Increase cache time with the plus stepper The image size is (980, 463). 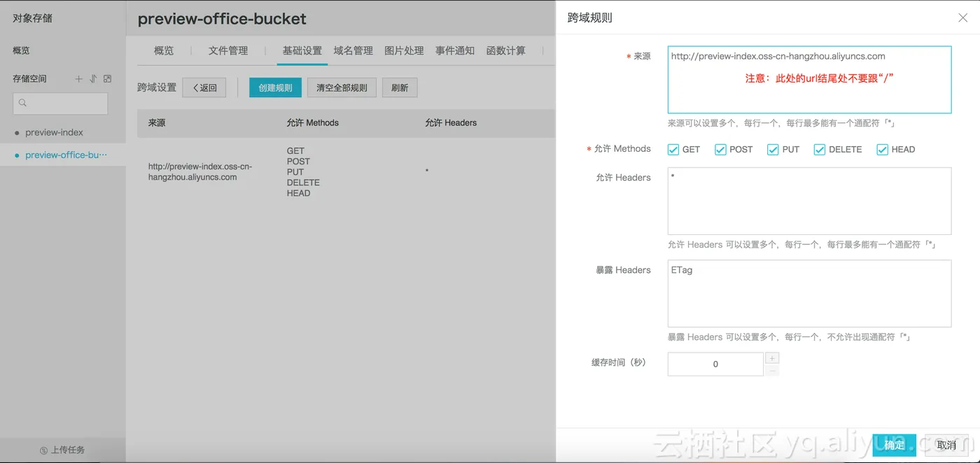point(772,358)
